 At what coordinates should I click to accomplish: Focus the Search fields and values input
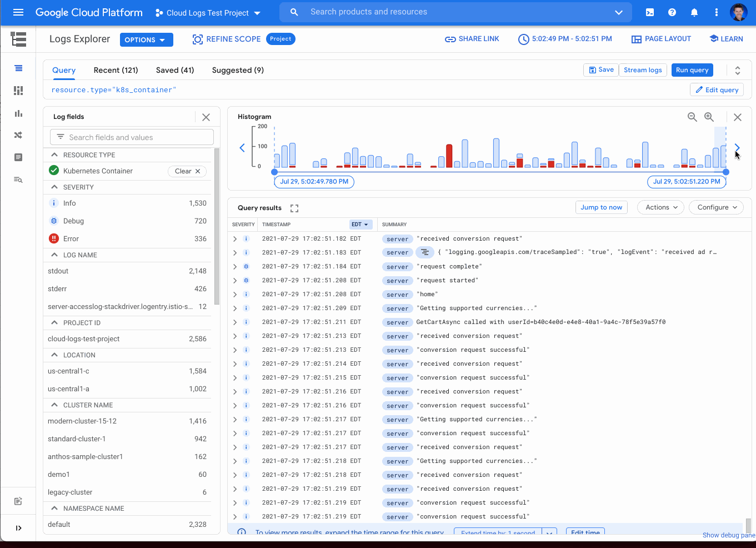pos(132,137)
